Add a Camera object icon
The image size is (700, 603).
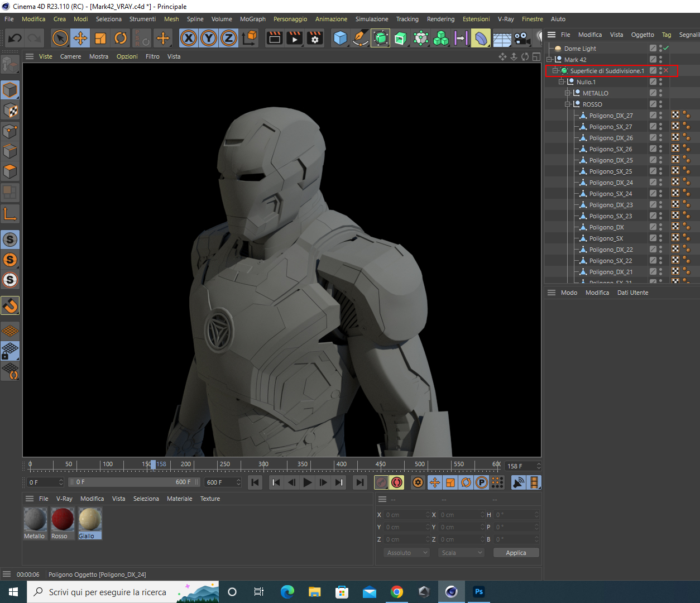tap(522, 39)
